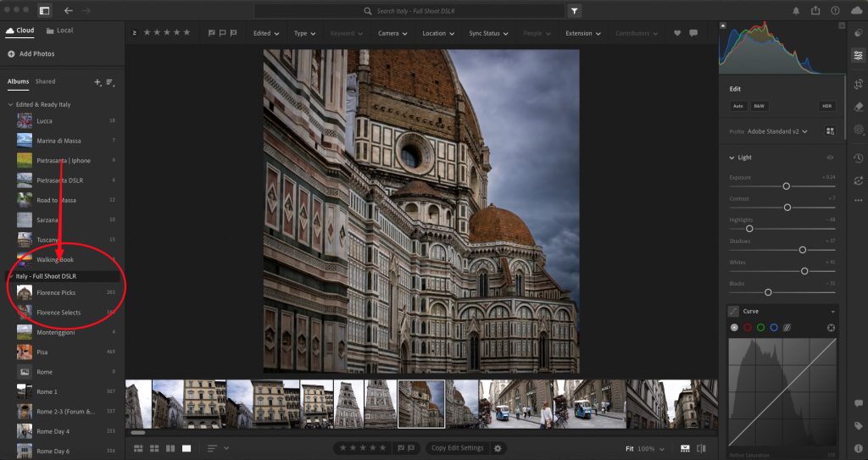Screen dimensions: 868x460
Task: Open the Camera filter dropdown
Action: pyautogui.click(x=392, y=33)
